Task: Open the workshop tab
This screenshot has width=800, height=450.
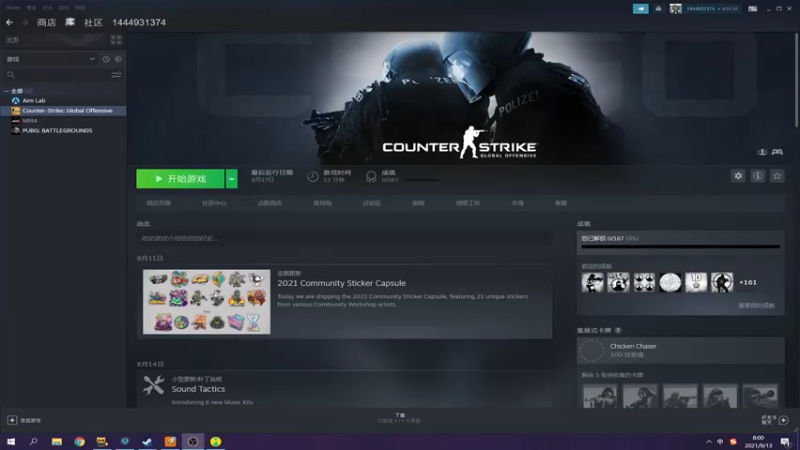Action: coord(468,203)
